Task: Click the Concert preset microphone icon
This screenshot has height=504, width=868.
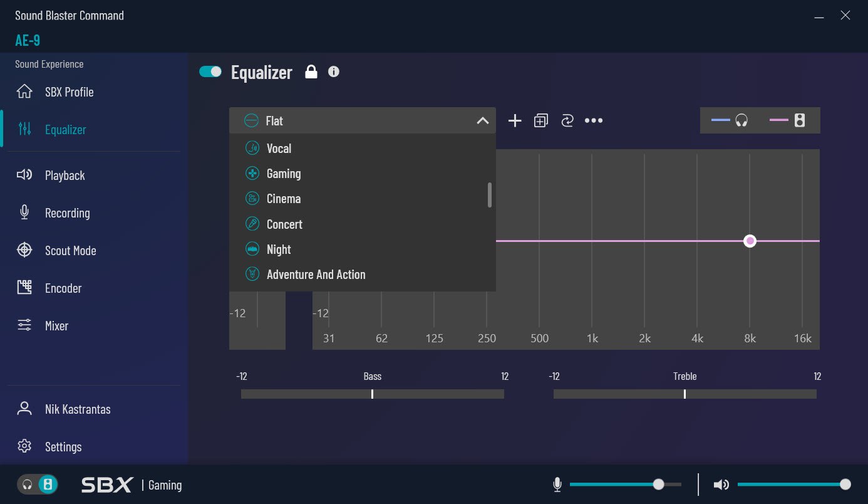Action: [252, 224]
